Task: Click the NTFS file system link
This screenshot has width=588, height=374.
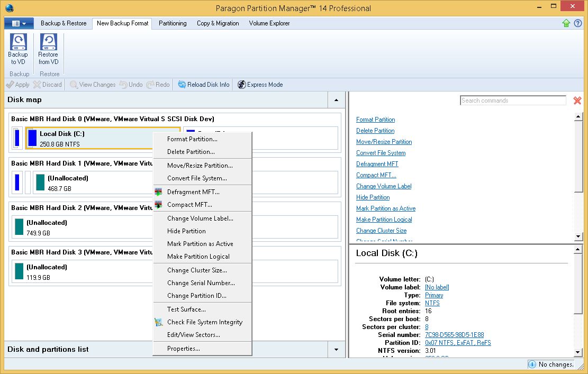Action: (432, 303)
